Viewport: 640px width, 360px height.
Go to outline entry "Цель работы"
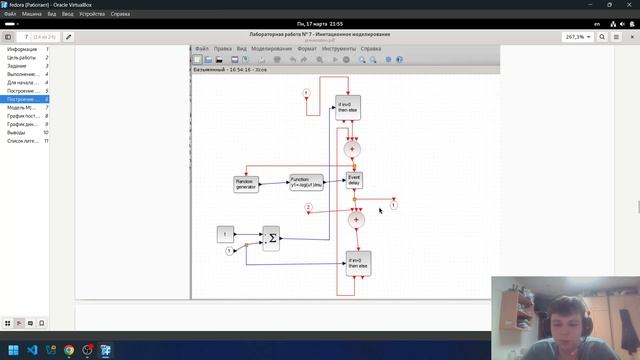[x=24, y=58]
